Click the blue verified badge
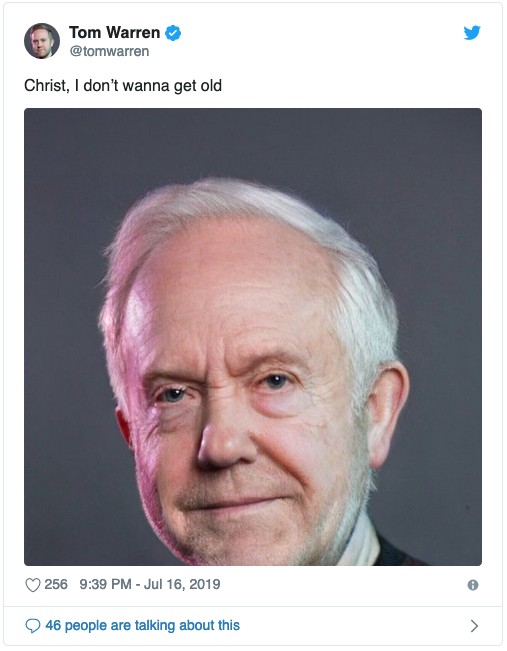This screenshot has height=651, width=507. pos(173,33)
